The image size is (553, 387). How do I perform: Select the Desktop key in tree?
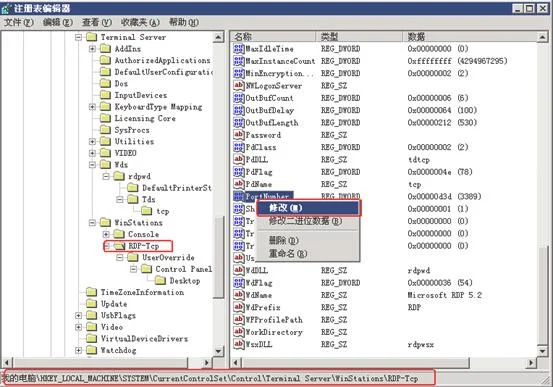185,281
